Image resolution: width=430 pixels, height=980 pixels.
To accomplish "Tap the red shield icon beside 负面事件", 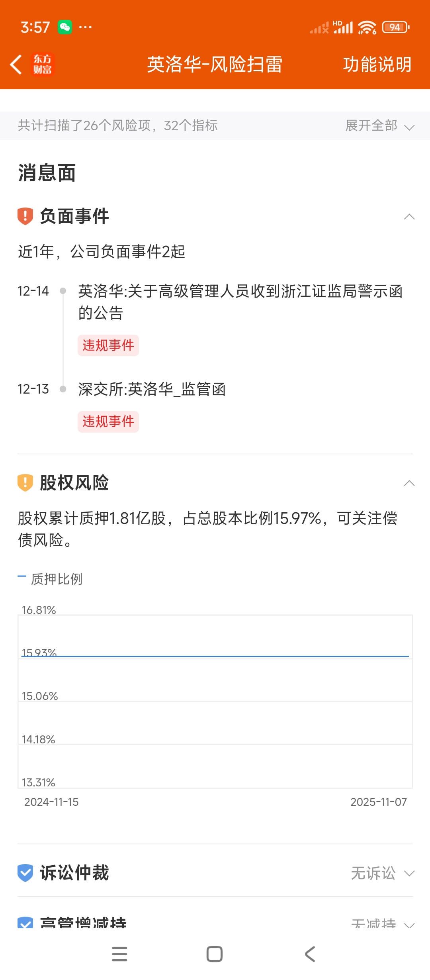I will (x=25, y=216).
